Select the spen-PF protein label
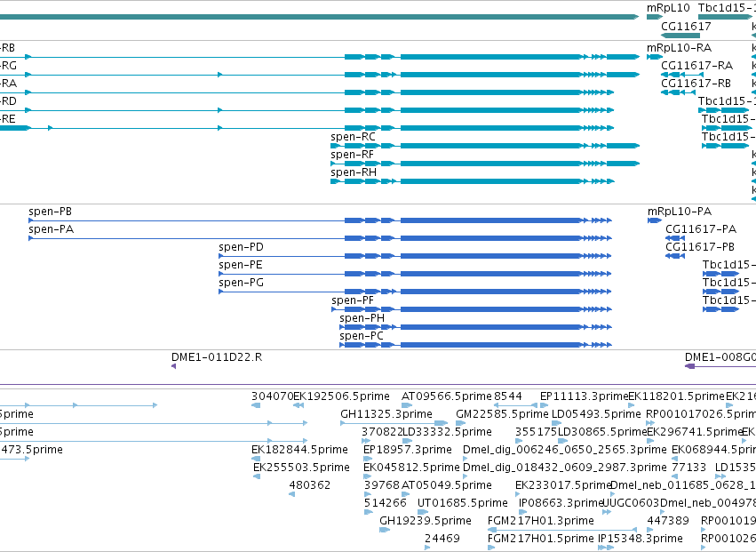756x552 pixels. (353, 301)
